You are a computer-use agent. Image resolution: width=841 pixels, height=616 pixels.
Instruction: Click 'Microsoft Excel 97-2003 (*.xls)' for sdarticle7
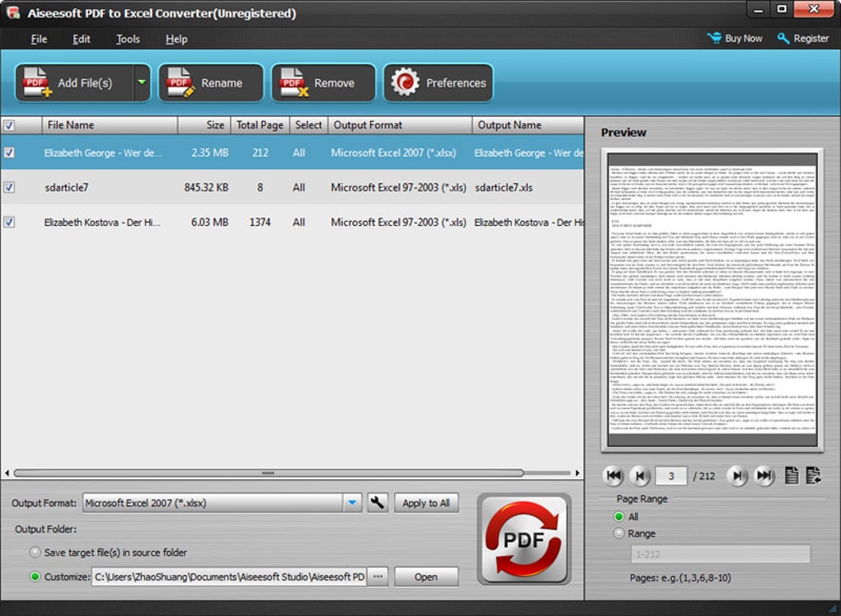(398, 187)
